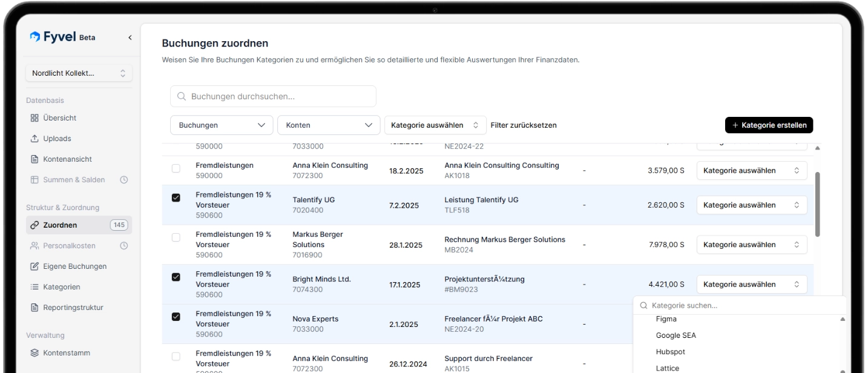Click the Summen & Salden table icon
The image size is (868, 373).
(x=35, y=180)
